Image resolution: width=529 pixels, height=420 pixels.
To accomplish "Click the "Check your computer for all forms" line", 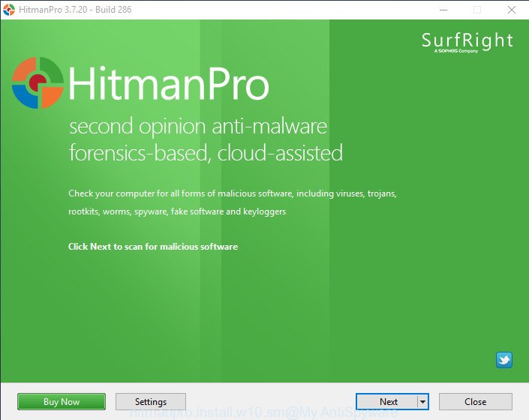I will pyautogui.click(x=233, y=193).
